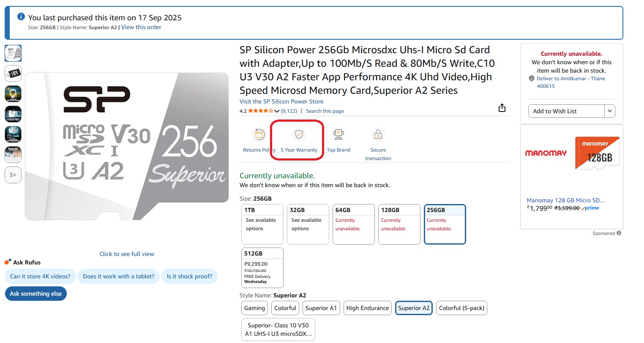
Task: Click the Top Brand trophy icon
Action: (338, 135)
